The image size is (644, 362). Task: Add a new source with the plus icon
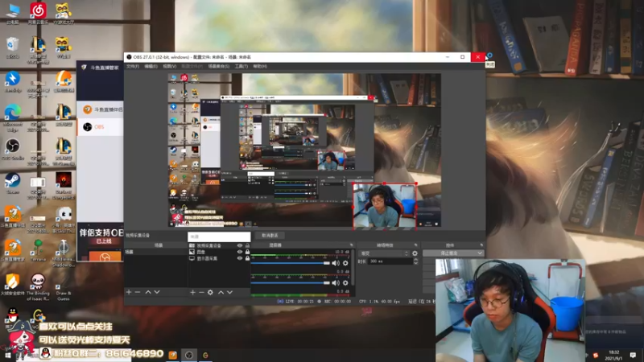tap(192, 292)
